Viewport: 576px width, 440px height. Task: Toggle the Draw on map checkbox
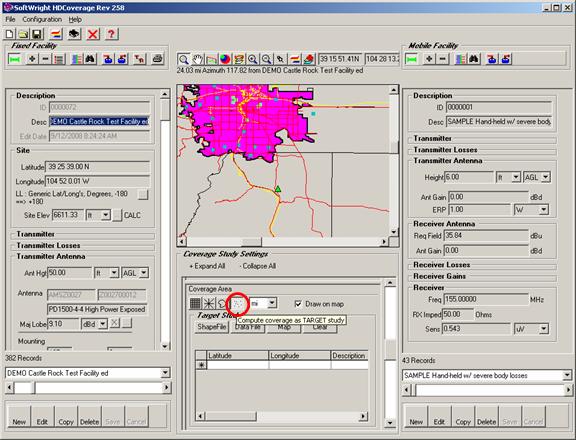pos(298,304)
